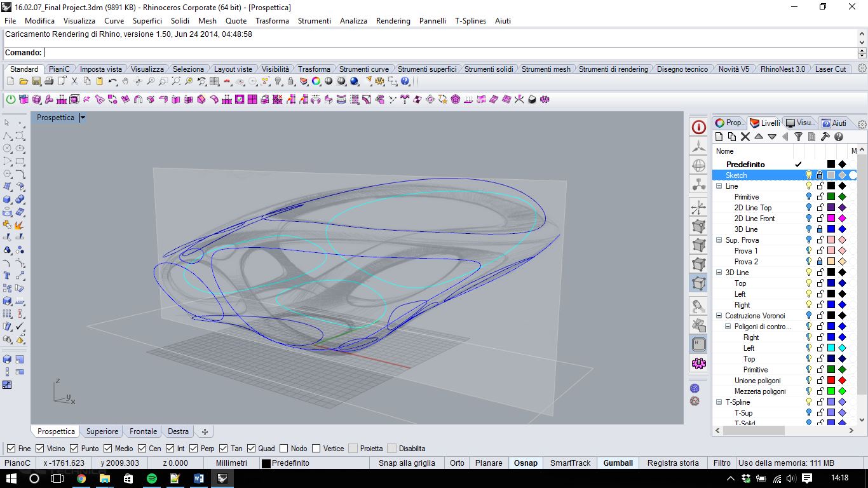Activate the Pan hand tool
868x488 pixels.
pos(125,81)
